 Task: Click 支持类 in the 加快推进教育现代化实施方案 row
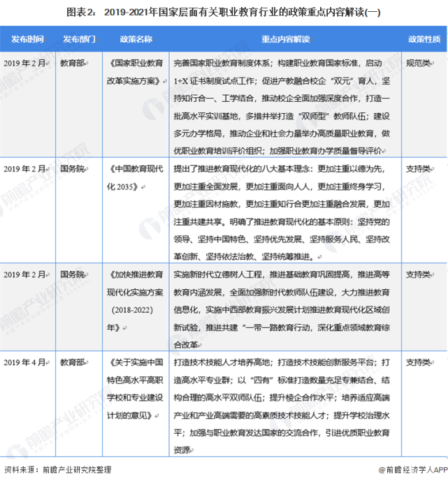pyautogui.click(x=418, y=275)
